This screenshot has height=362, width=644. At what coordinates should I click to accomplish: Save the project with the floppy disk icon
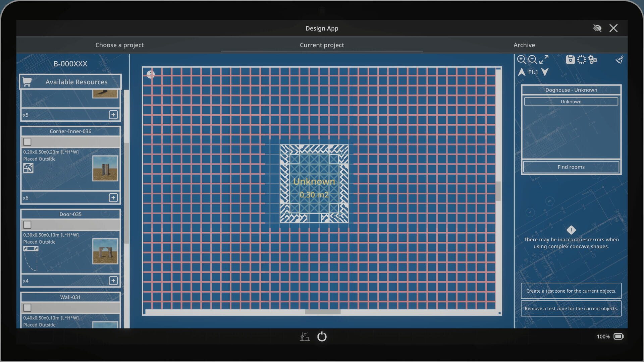(x=570, y=60)
